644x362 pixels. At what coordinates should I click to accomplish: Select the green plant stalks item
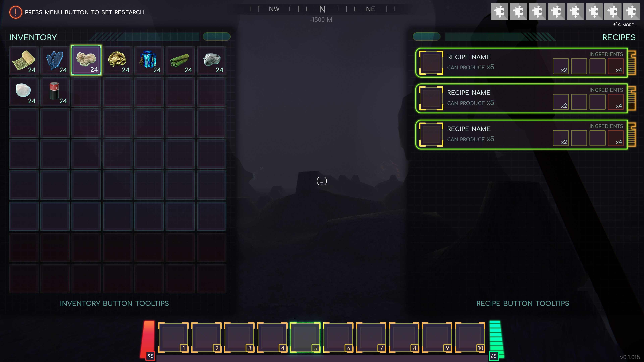(x=180, y=61)
